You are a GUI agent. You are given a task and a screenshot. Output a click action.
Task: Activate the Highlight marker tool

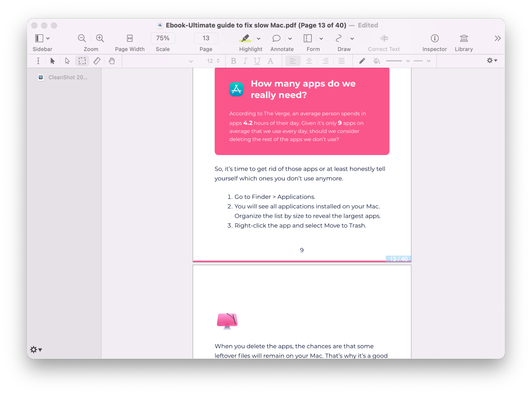coord(245,38)
